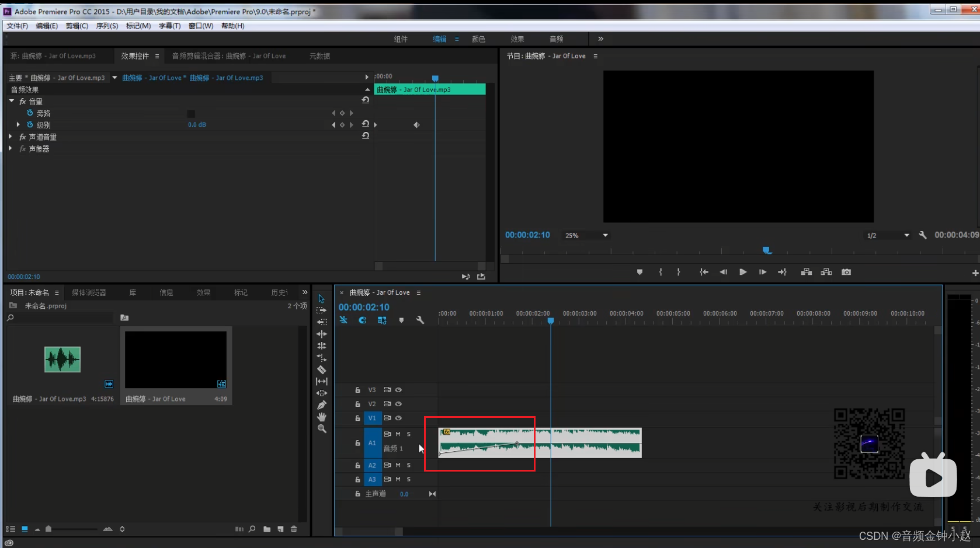Select the Razor tool
Viewport: 980px width, 548px height.
point(321,369)
